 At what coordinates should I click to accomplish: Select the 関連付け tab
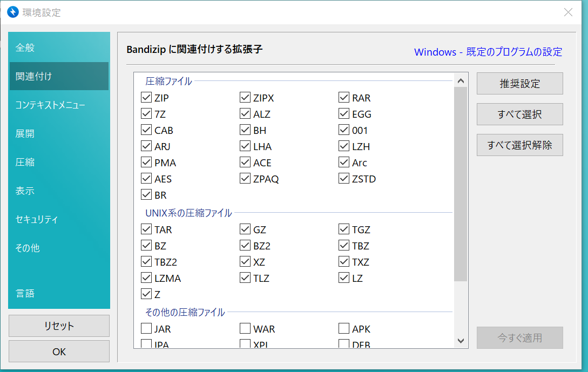[x=59, y=76]
